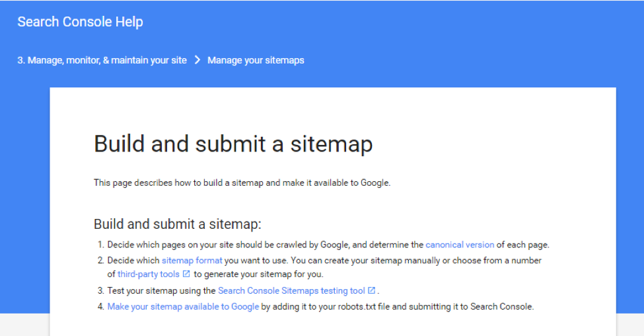This screenshot has height=336, width=644.
Task: Click the large 'Build and submit a sitemap' title
Action: [x=233, y=144]
